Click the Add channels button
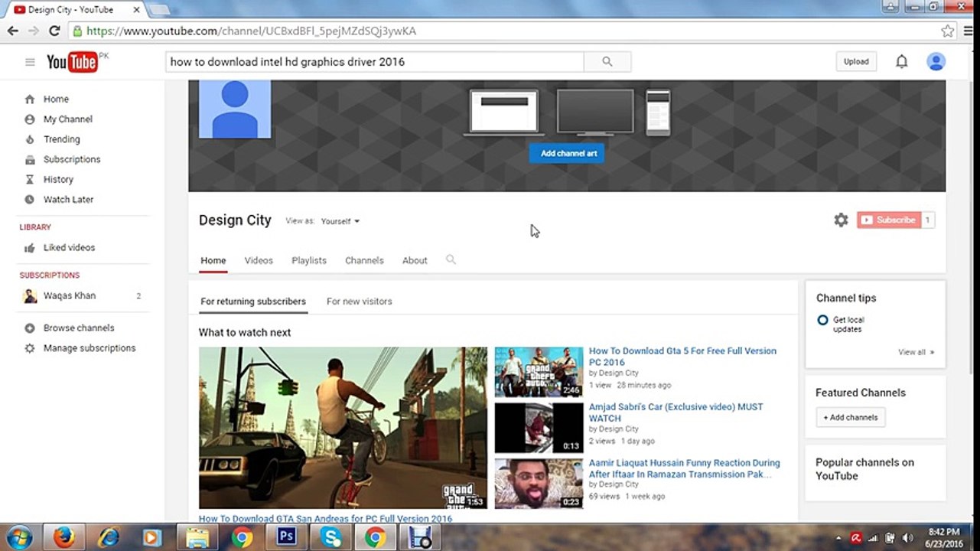The height and width of the screenshot is (551, 980). 851,418
